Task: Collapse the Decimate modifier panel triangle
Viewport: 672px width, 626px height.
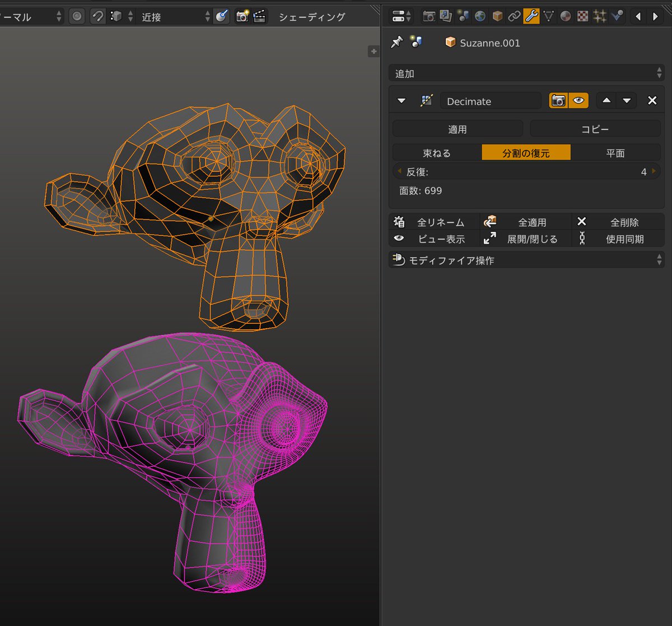Action: (401, 101)
